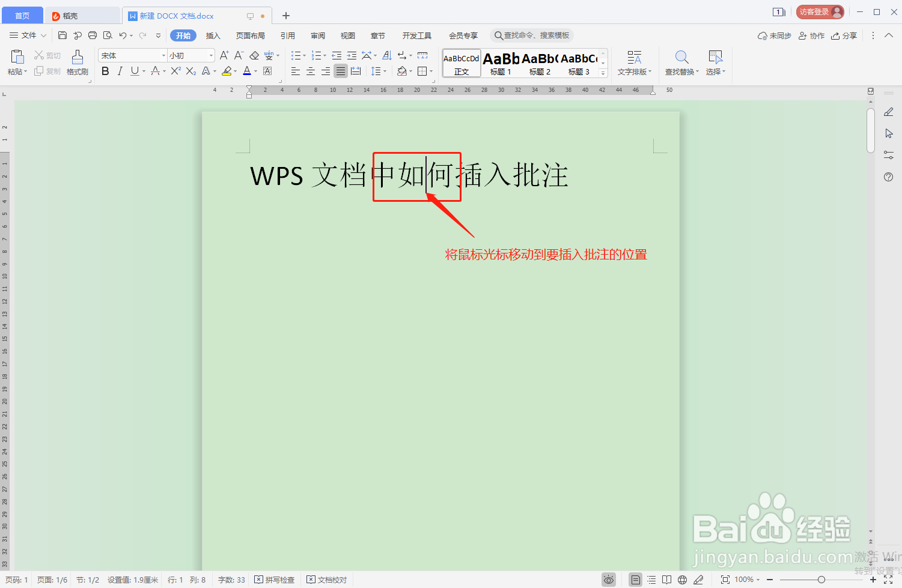Align text to the right
Screen dimensions: 902x588
(326, 71)
